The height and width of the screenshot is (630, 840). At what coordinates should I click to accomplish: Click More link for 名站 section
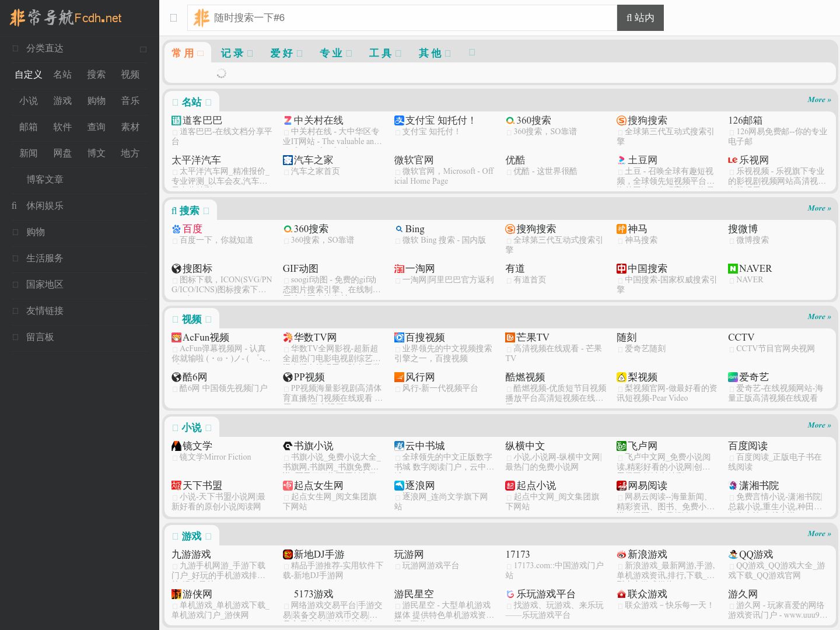pos(819,100)
